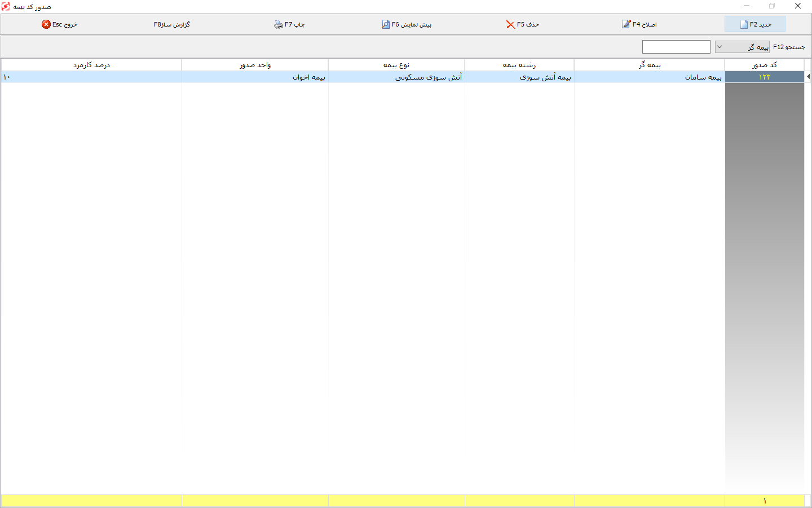The image size is (812, 508).
Task: Click the رشته بیمه column header
Action: point(519,65)
